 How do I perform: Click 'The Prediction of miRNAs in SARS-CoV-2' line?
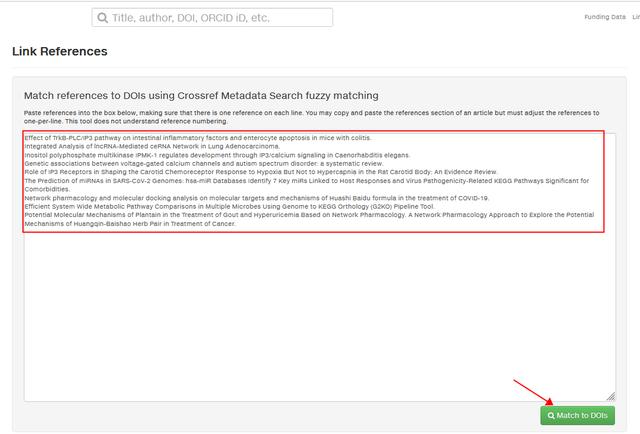coord(307,185)
